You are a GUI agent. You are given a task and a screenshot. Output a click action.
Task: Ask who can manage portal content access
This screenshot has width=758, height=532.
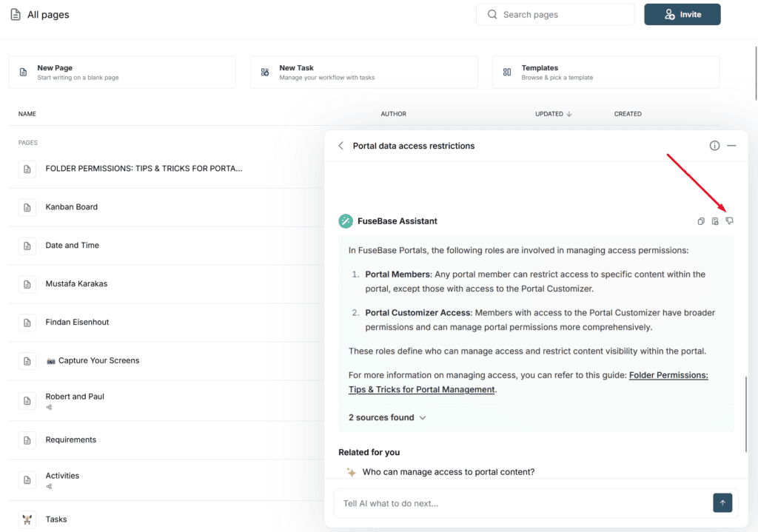(x=448, y=471)
